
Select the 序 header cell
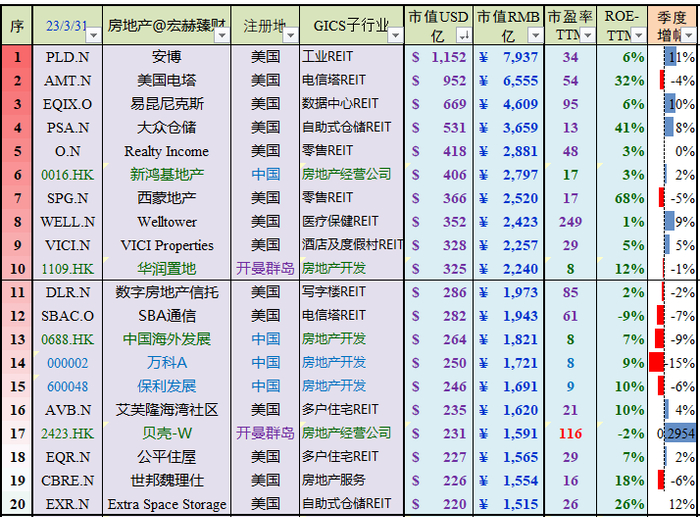[17, 25]
